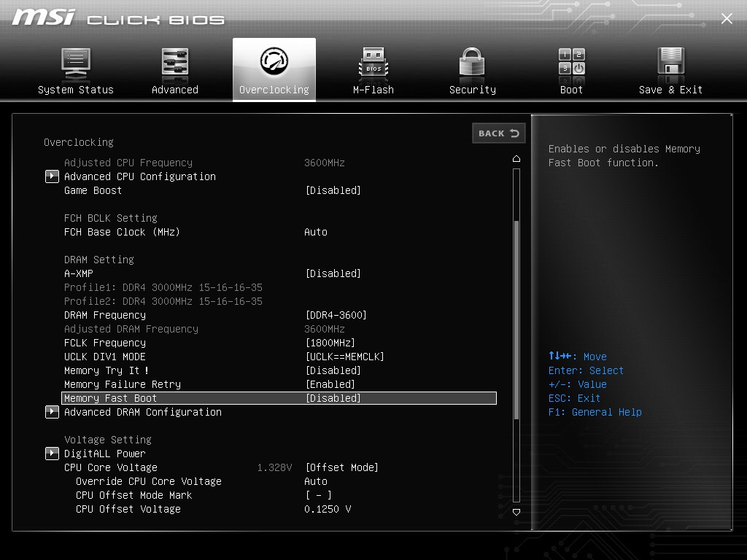Screen dimensions: 747x560
Task: Edit FCH Base Clock Auto value
Action: click(316, 233)
